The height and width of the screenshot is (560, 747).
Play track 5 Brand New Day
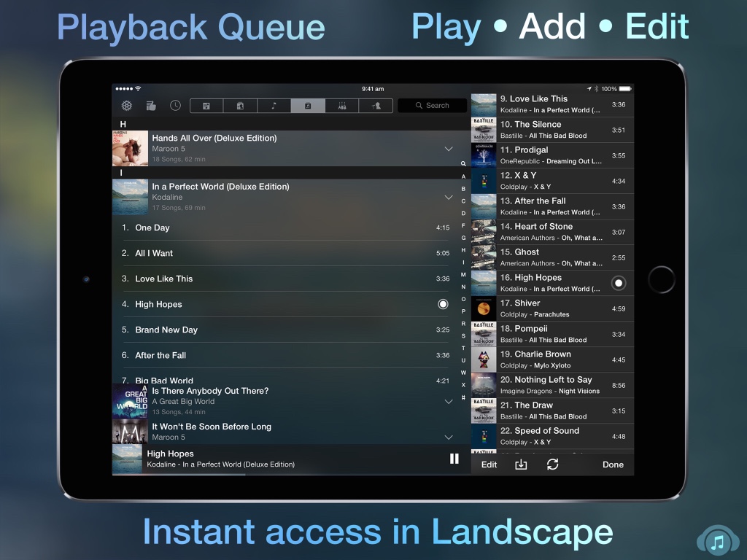pyautogui.click(x=285, y=330)
